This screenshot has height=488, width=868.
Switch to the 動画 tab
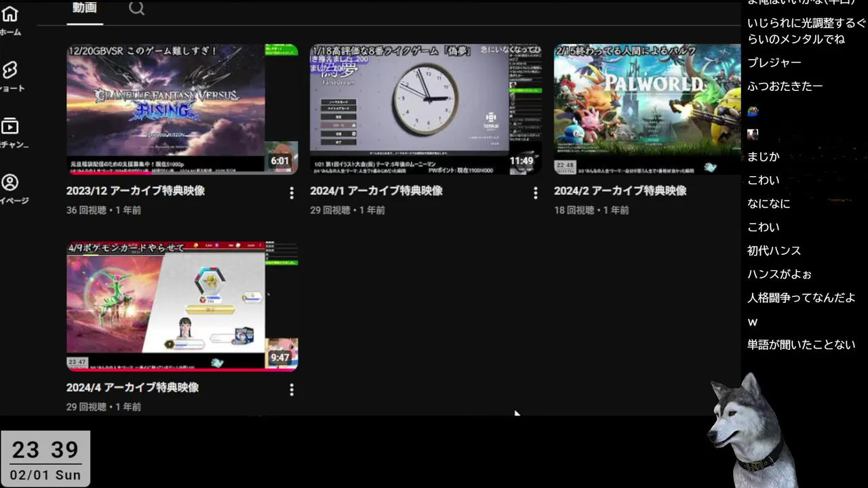(85, 8)
